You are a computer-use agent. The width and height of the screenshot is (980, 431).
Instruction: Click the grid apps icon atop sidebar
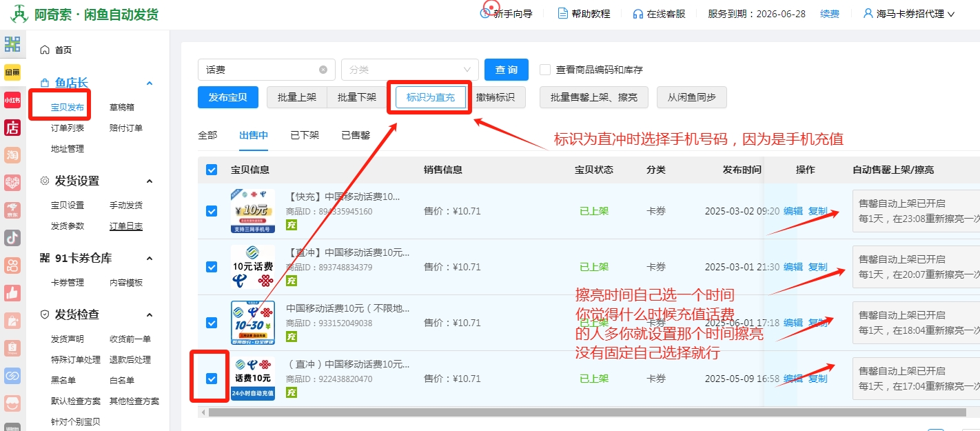coord(12,44)
